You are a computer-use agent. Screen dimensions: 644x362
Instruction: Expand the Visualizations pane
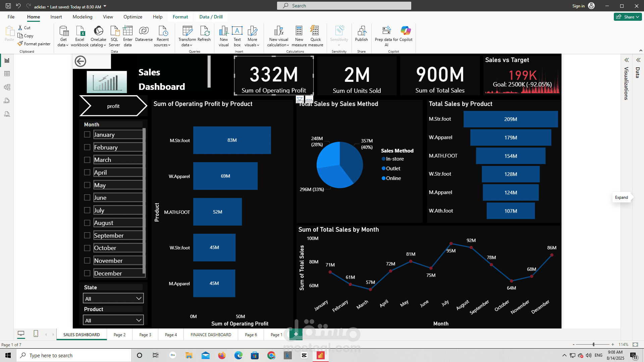pos(627,60)
